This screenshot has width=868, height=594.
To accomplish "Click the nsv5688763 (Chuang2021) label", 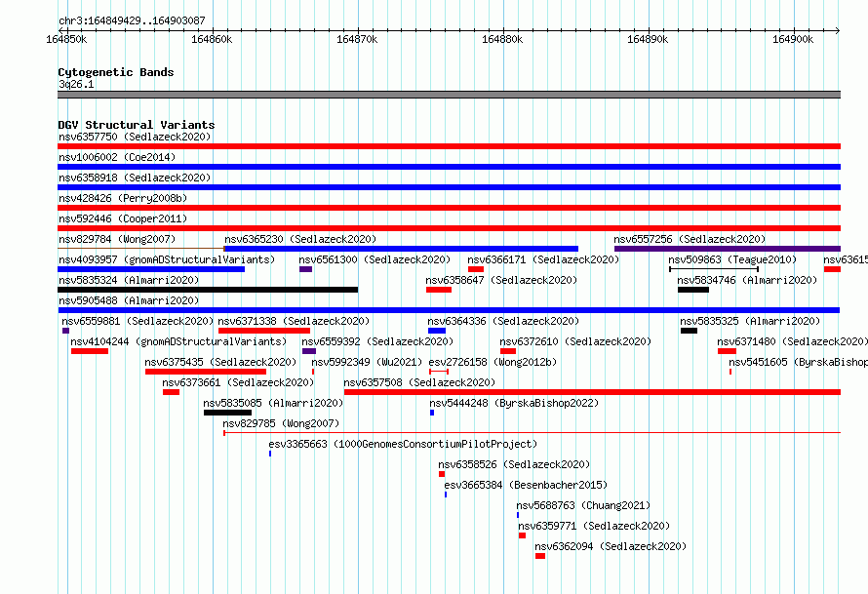I will (x=583, y=505).
